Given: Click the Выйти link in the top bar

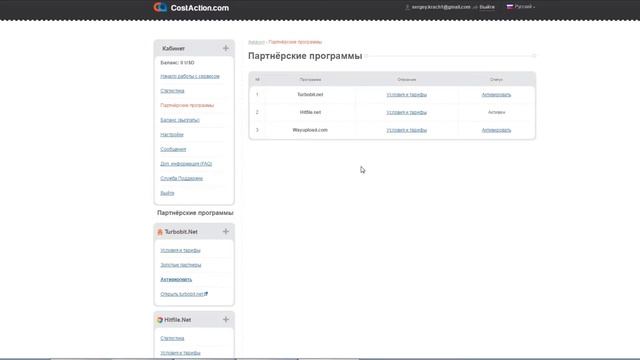Looking at the screenshot, I should pyautogui.click(x=487, y=7).
